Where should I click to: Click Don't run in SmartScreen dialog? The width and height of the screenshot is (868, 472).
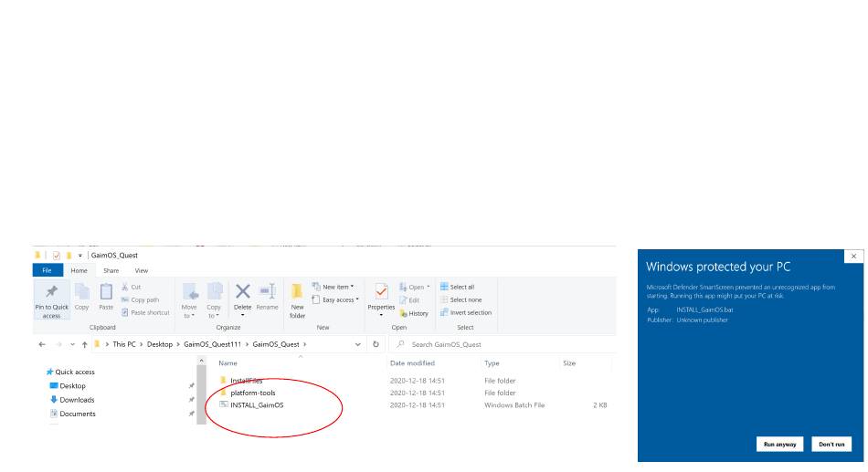point(831,445)
